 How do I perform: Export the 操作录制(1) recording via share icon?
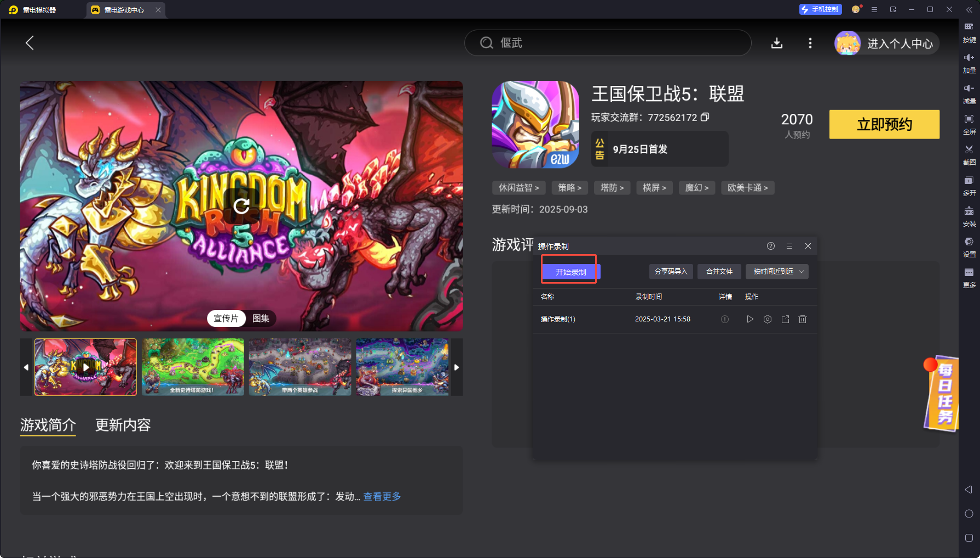coord(785,319)
